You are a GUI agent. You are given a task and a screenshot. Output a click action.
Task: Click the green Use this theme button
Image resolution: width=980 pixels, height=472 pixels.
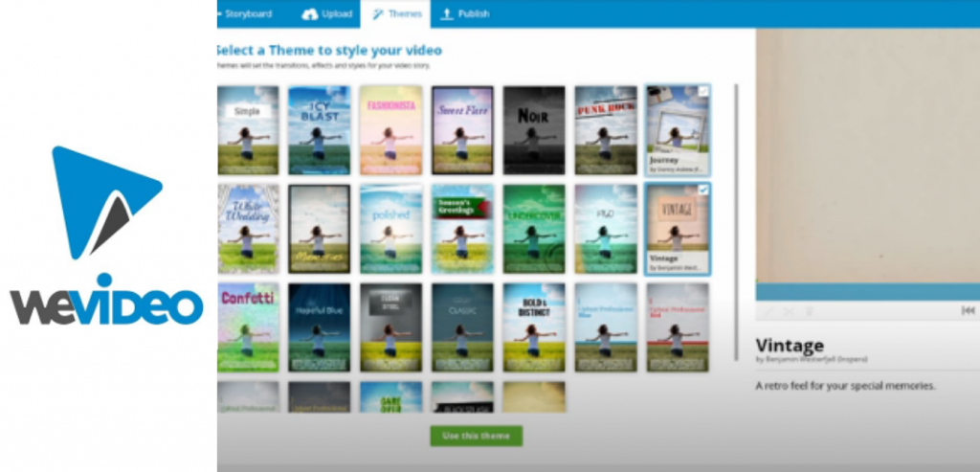(x=477, y=436)
